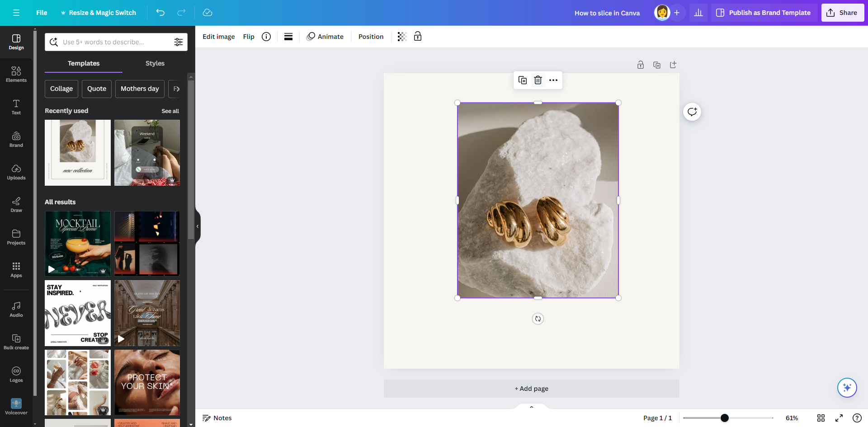Open the line weight border style icon

(x=288, y=37)
